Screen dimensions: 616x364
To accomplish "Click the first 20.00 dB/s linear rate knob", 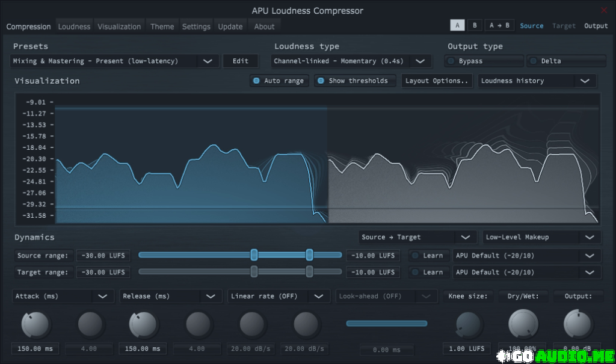I will point(251,325).
